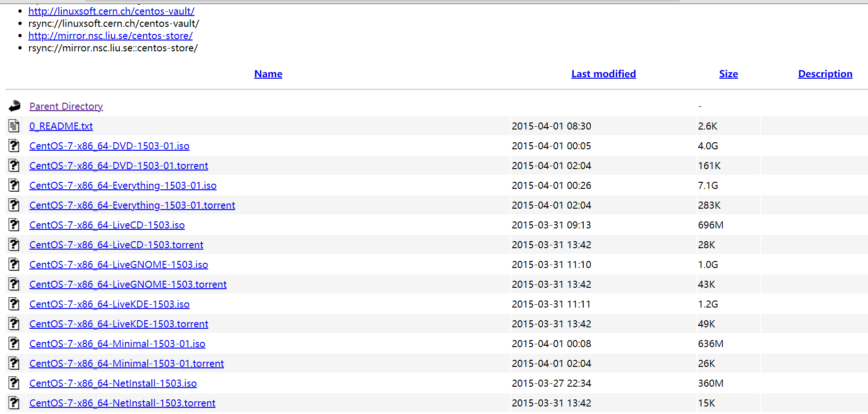Click the 360M size of the NetInstall iso
Screen dimensions: 868x414
711,383
